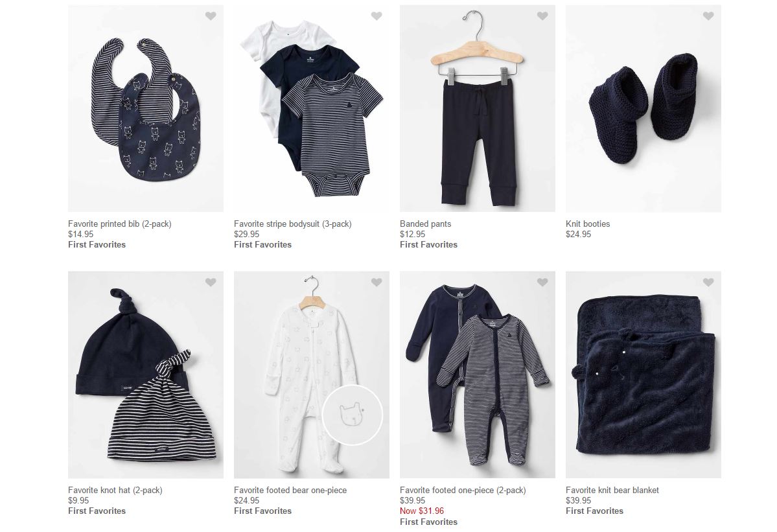The image size is (777, 532).
Task: Open Knit booties product link
Action: coord(588,224)
